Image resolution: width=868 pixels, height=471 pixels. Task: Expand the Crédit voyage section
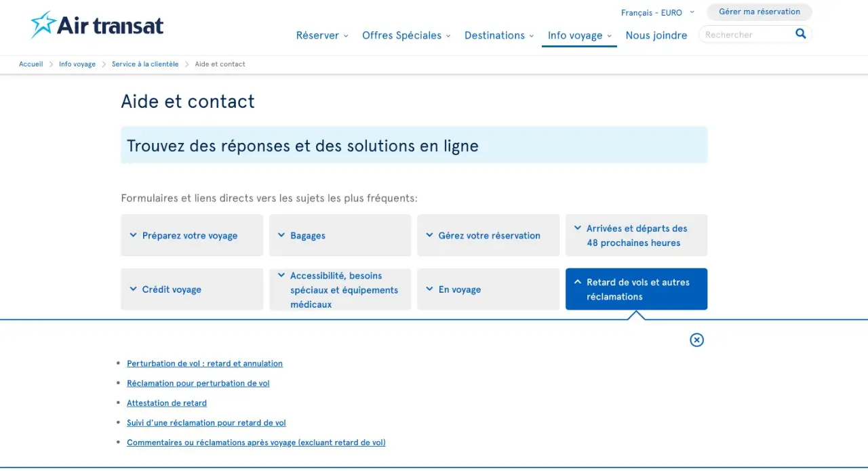[192, 289]
